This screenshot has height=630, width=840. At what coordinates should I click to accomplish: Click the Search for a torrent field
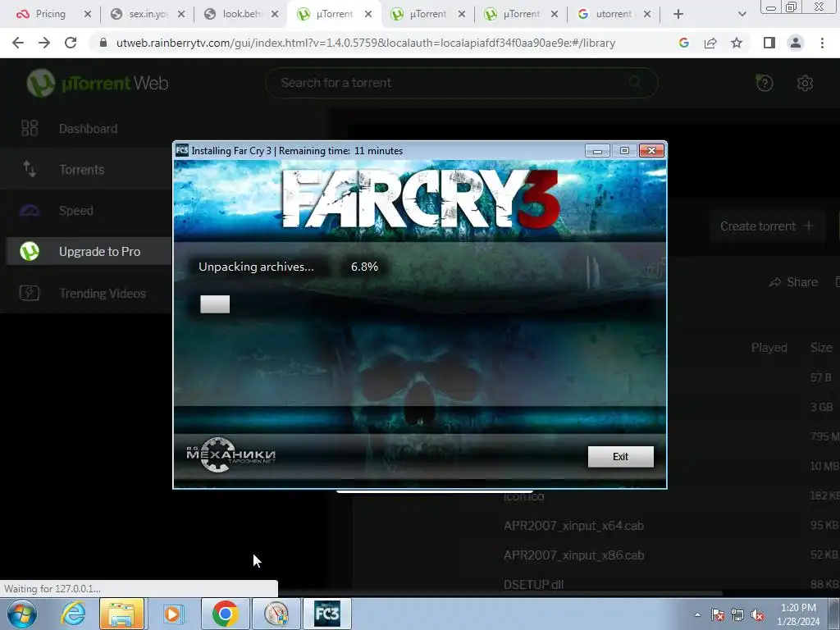[x=462, y=83]
